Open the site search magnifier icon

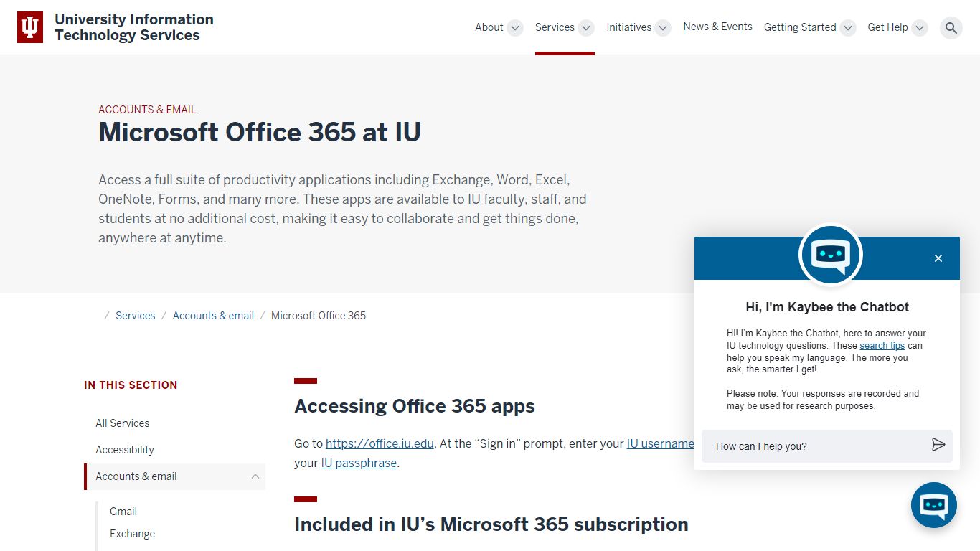pyautogui.click(x=951, y=27)
